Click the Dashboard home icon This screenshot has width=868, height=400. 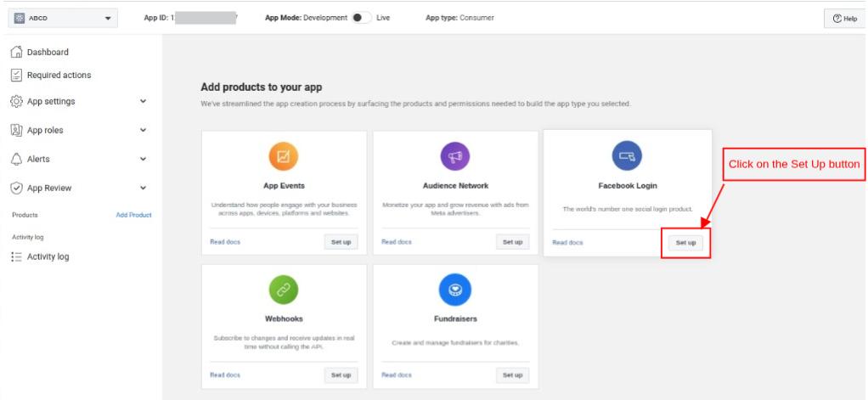pyautogui.click(x=17, y=52)
